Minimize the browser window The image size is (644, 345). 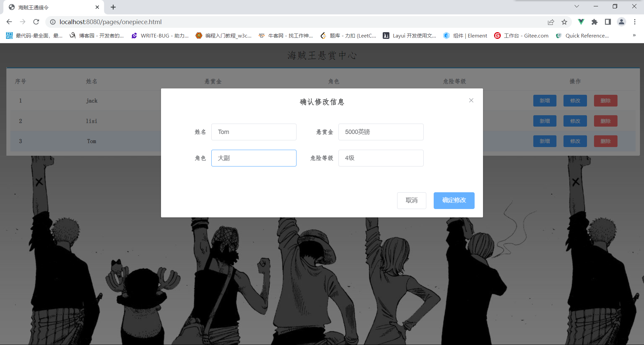coord(596,6)
